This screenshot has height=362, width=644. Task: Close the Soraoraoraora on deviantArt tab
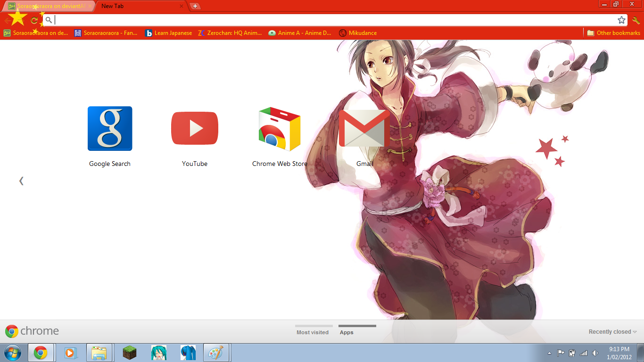coord(90,6)
